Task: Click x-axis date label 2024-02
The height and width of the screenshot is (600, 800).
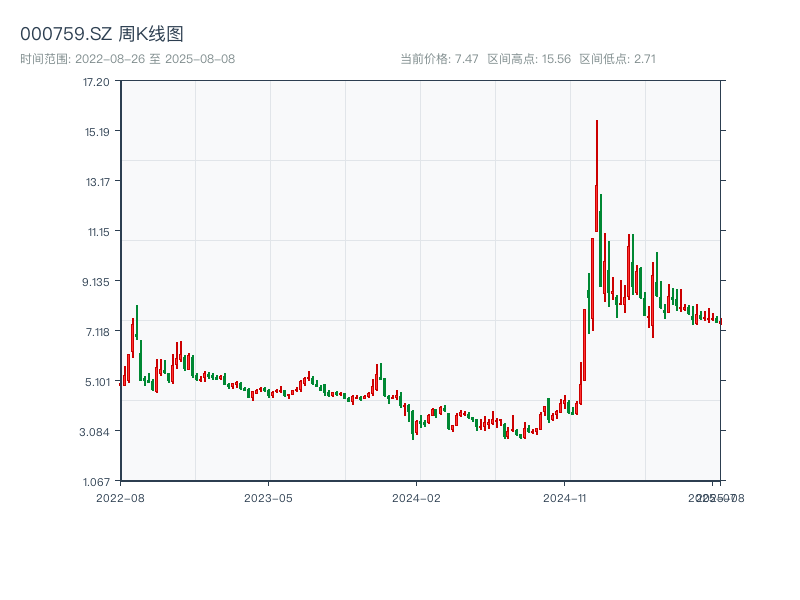Action: tap(416, 498)
